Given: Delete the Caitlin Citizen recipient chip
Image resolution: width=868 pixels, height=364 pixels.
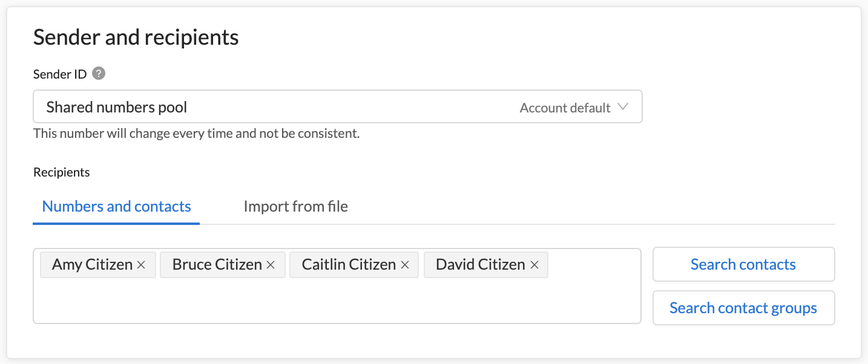Looking at the screenshot, I should pyautogui.click(x=405, y=265).
